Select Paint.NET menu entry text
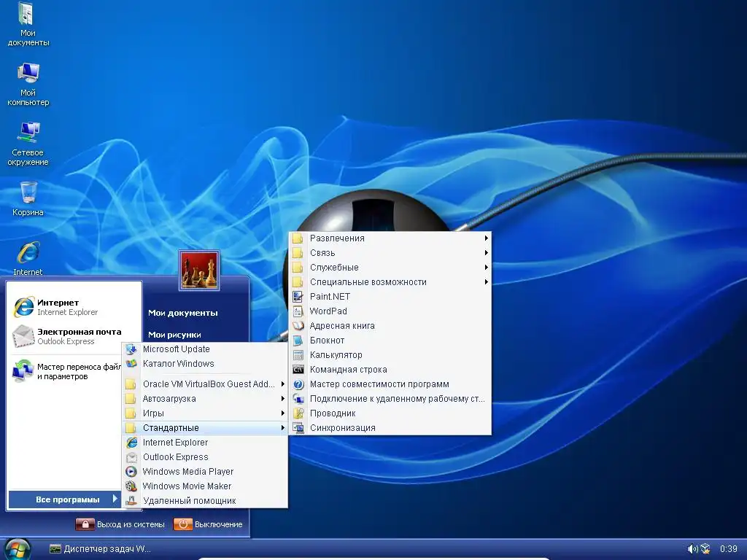 point(330,297)
